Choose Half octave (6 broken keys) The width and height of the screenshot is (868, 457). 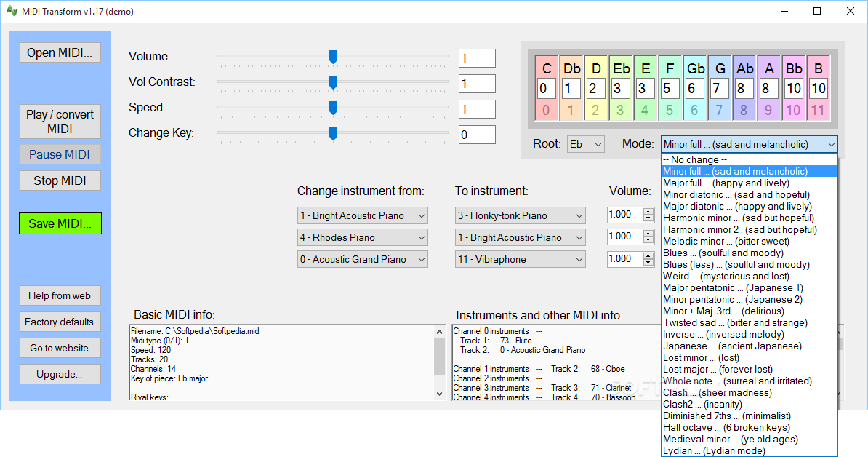point(750,427)
